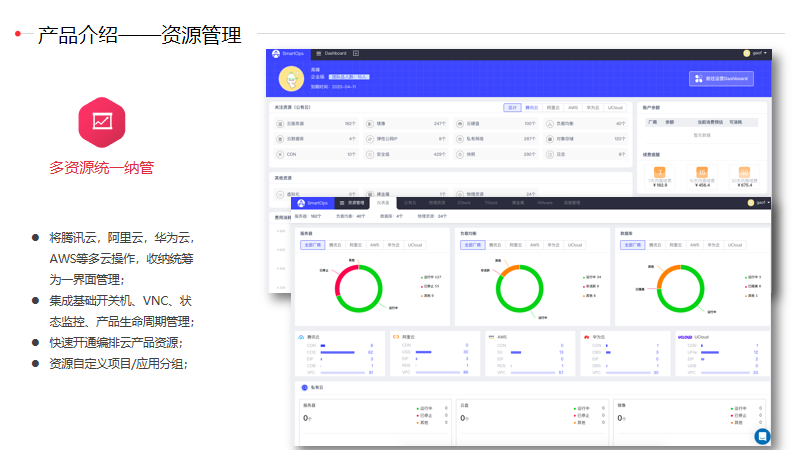The width and height of the screenshot is (800, 450).
Task: Click the OSS usage bar under 阿里云
Action: coord(423,352)
